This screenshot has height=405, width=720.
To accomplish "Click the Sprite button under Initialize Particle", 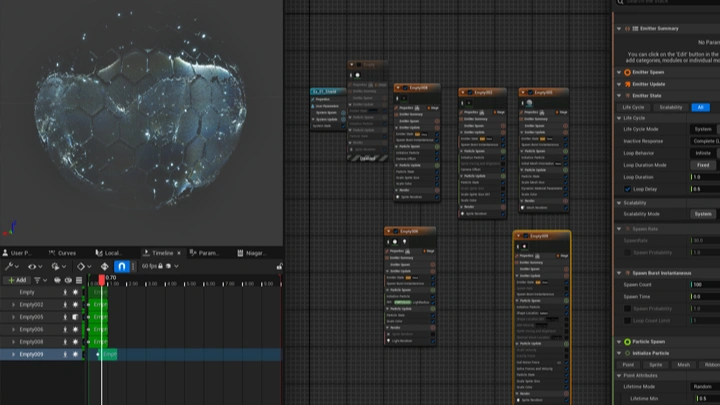I will tap(656, 364).
